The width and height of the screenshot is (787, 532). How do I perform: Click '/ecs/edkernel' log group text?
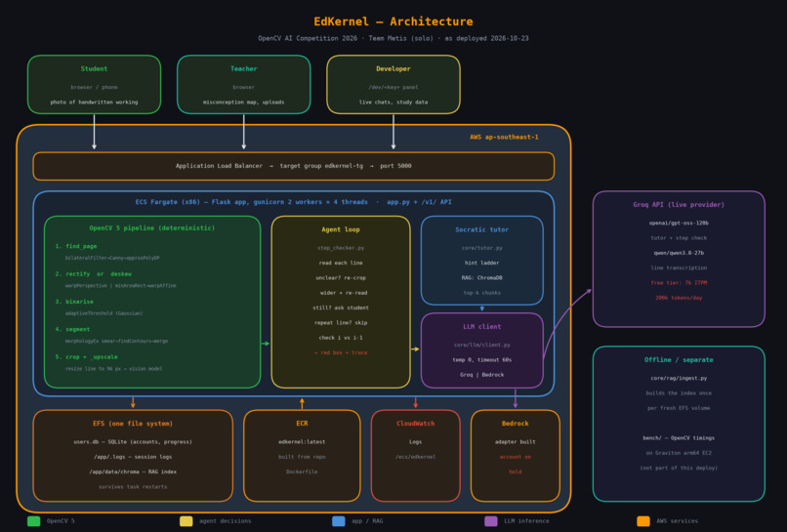[416, 457]
